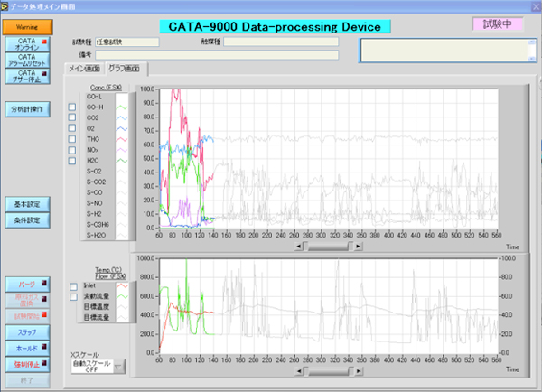The height and width of the screenshot is (392, 542).
Task: Click the message box's scroll-down arrow
Action: click(532, 59)
